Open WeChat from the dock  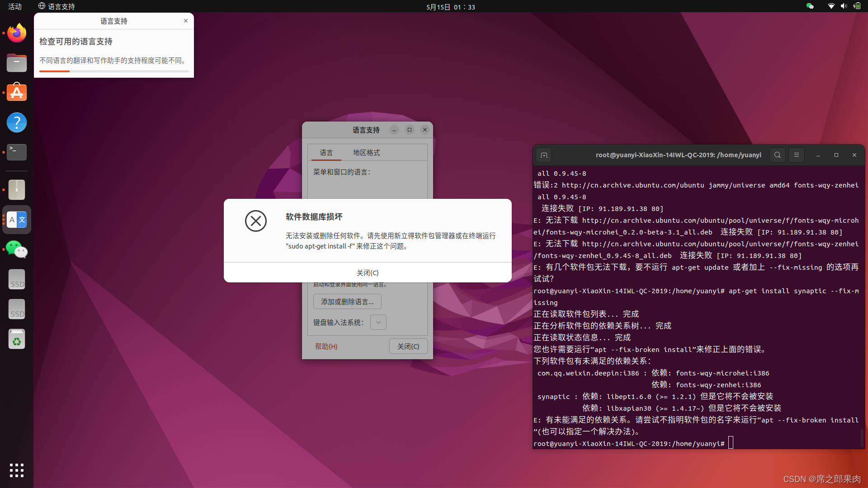click(x=17, y=249)
